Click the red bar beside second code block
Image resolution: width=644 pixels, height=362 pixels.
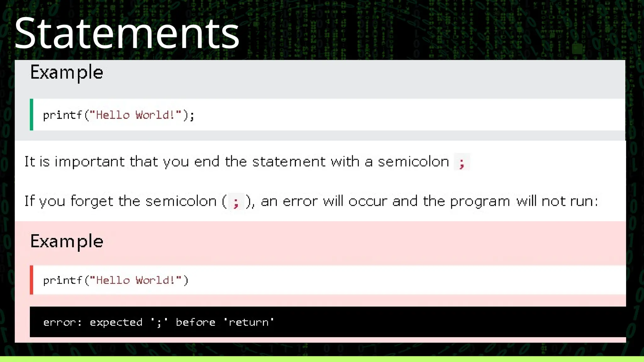[x=31, y=280]
